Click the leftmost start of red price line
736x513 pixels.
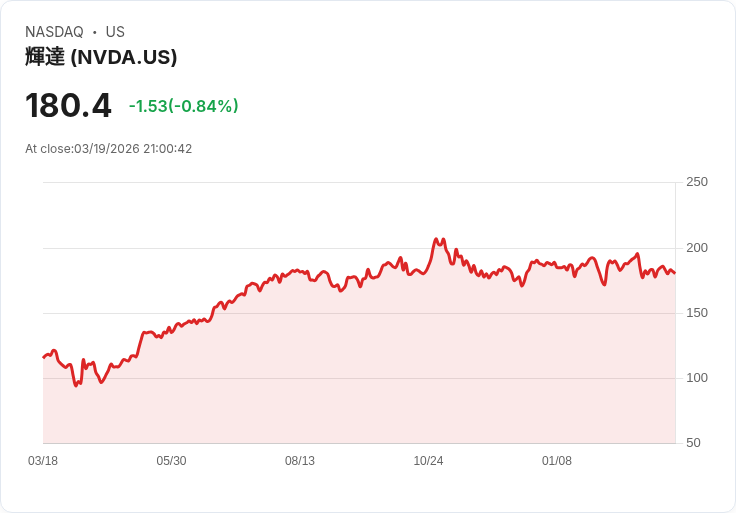click(43, 357)
